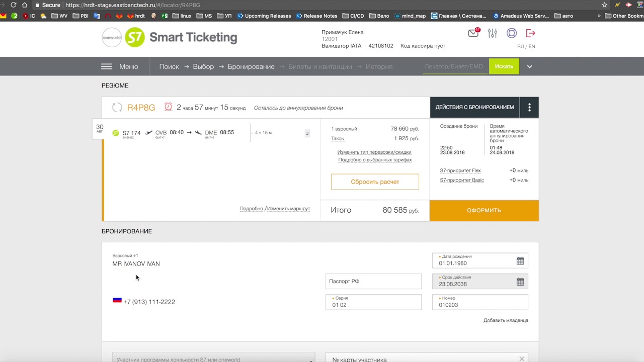Click validator number 42108102 link

381,46
